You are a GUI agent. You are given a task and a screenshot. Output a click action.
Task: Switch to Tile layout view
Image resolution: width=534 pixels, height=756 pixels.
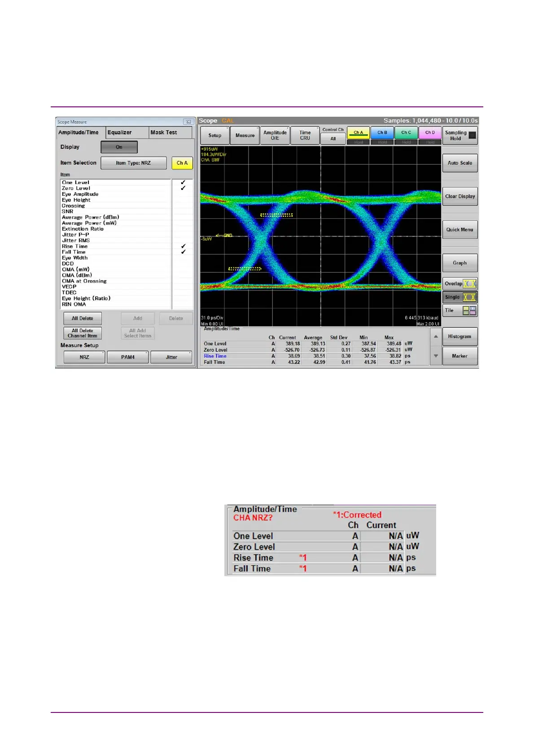click(469, 311)
